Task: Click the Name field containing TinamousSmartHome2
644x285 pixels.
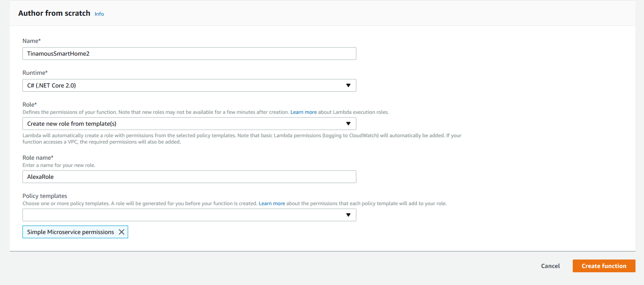Action: pyautogui.click(x=189, y=54)
